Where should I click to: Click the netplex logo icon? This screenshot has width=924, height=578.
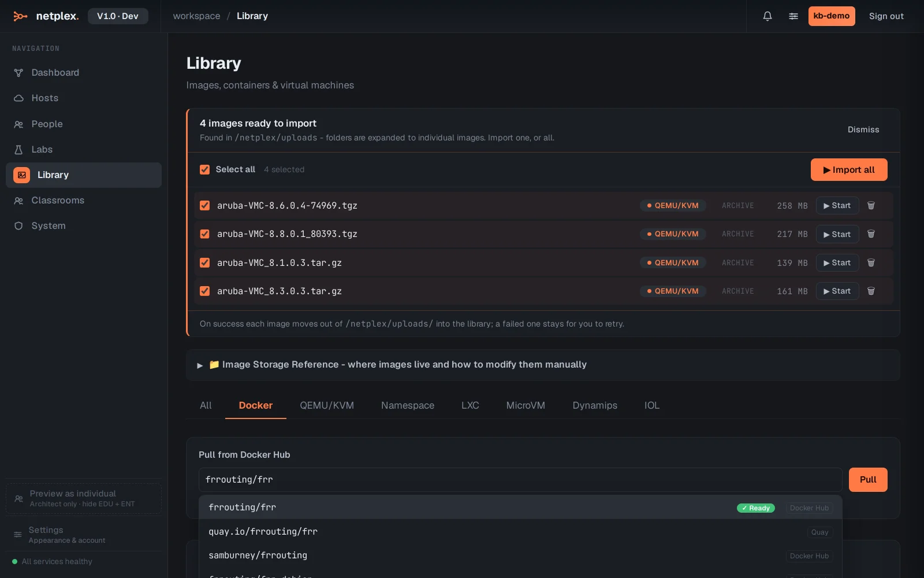pos(20,16)
